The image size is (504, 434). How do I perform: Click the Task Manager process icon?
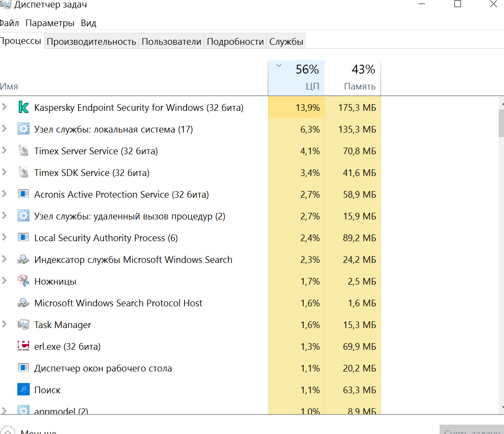tap(24, 325)
